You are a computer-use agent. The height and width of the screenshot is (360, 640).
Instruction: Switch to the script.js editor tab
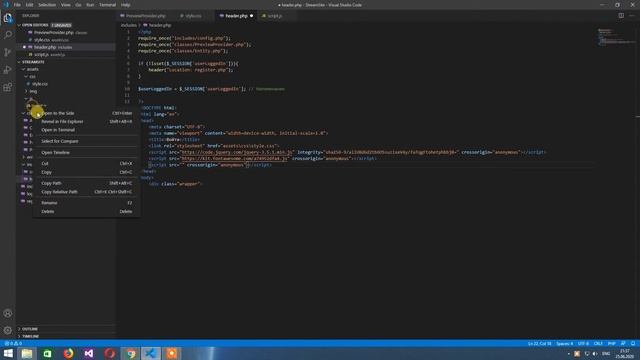pyautogui.click(x=274, y=16)
